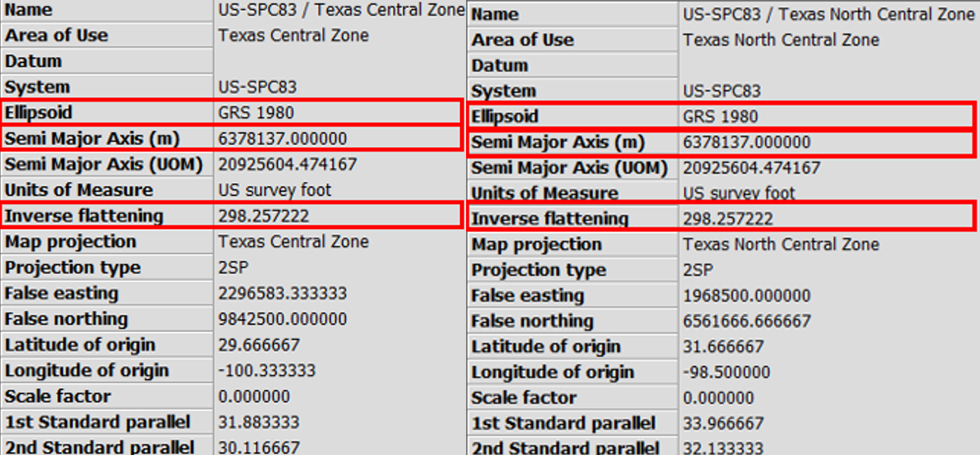Select the Longitude of origin value -98.500000

point(726,373)
